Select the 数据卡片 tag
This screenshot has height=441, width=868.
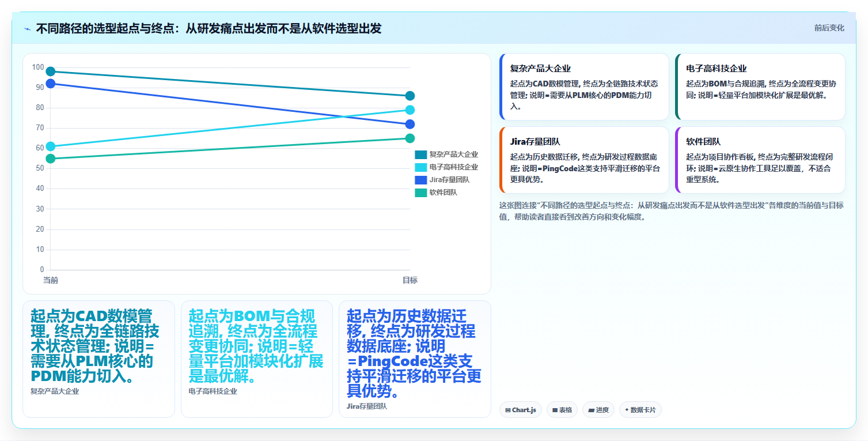click(x=640, y=410)
